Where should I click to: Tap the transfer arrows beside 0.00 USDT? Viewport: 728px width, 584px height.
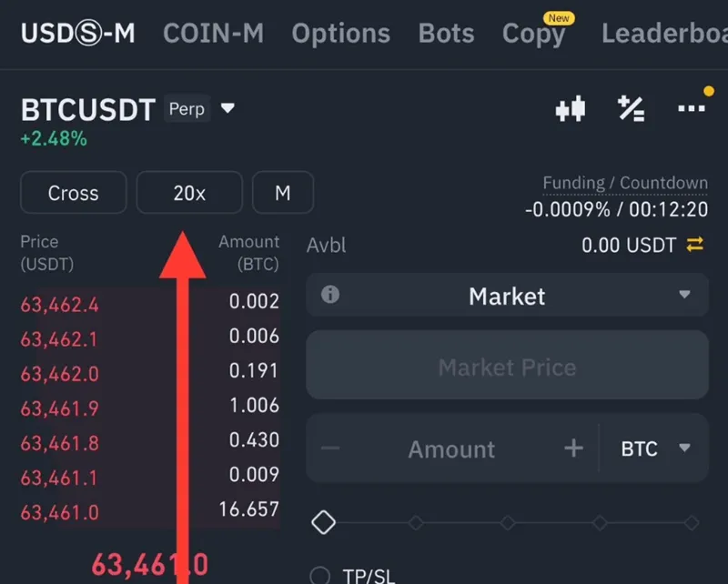[695, 245]
